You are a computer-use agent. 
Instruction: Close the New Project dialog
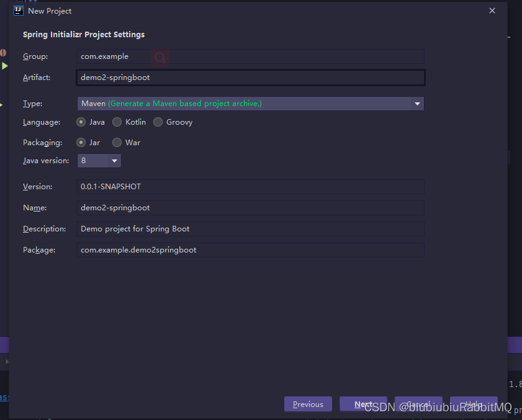(x=492, y=11)
